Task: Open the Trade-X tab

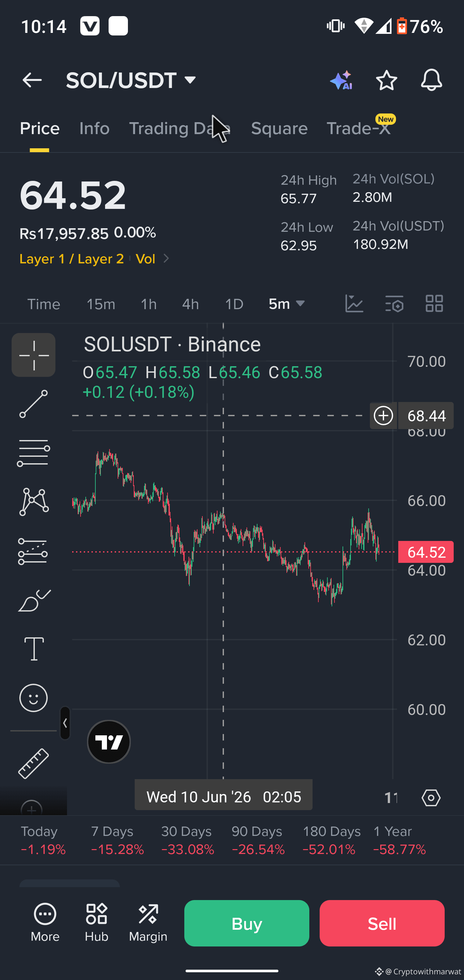Action: [x=359, y=129]
